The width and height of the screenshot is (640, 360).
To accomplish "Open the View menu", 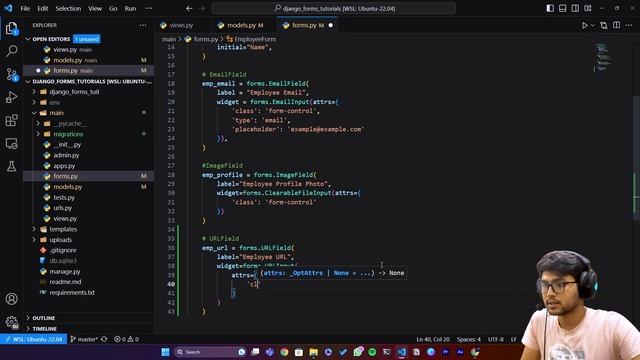I will [95, 8].
